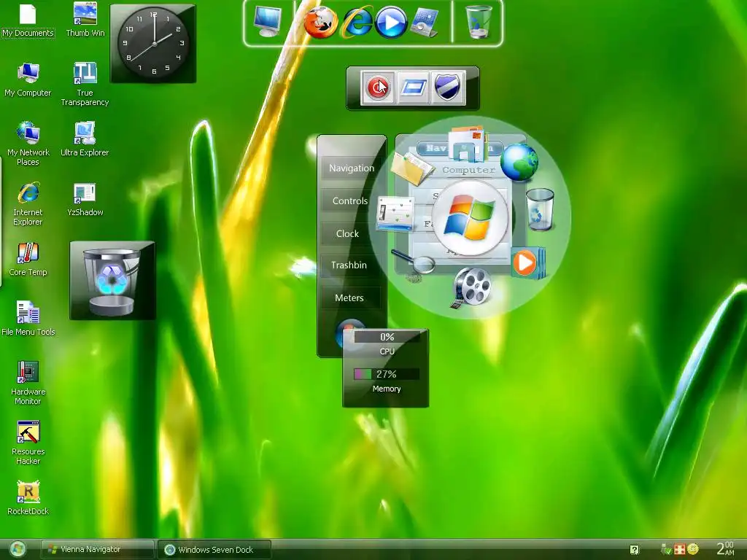Launch the YzShadow shortcut
Screen dimensions: 747x560
(85, 200)
